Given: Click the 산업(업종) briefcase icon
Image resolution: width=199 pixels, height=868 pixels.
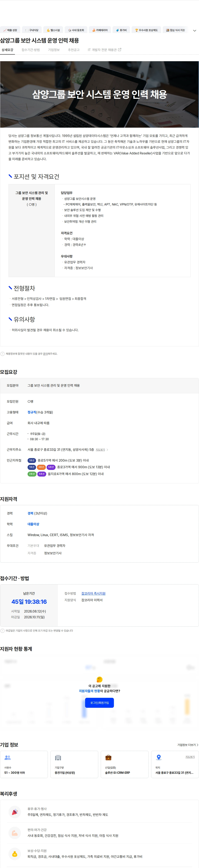Looking at the screenshot, I should [108, 758].
